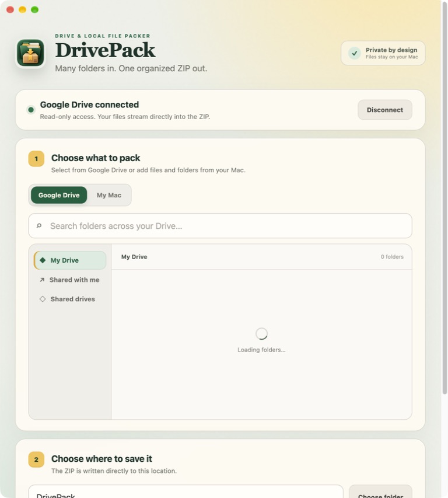
Task: Click 'The ZIP is written directly' text
Action: click(114, 471)
